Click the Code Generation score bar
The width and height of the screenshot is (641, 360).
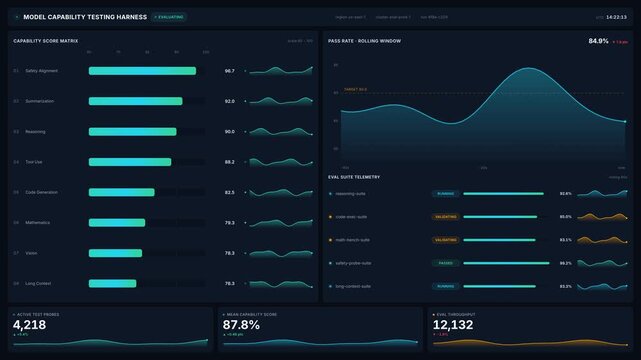click(122, 192)
